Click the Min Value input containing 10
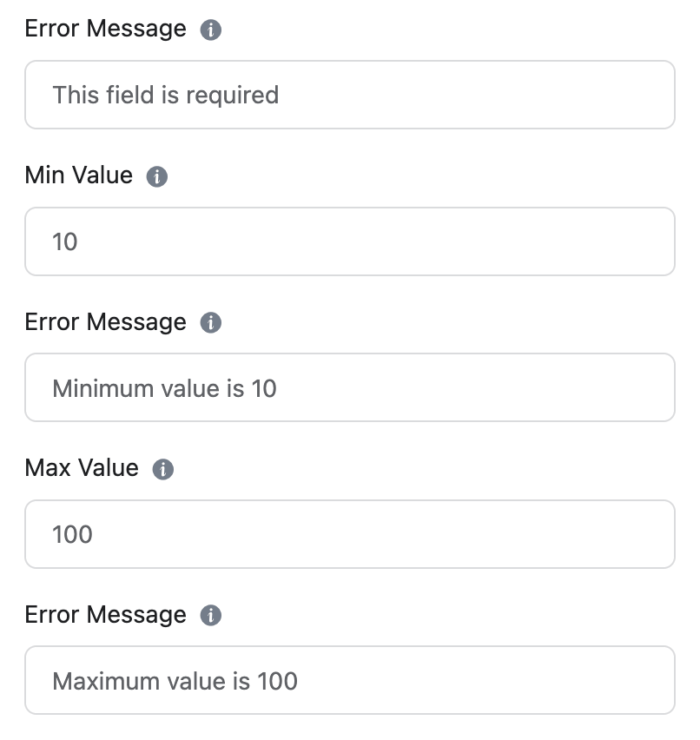700x740 pixels. pyautogui.click(x=349, y=241)
